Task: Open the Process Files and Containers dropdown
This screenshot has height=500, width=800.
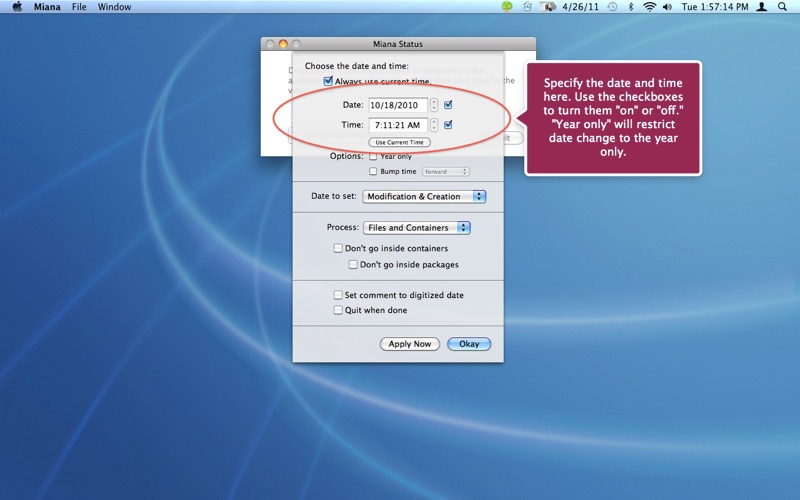Action: coord(417,228)
